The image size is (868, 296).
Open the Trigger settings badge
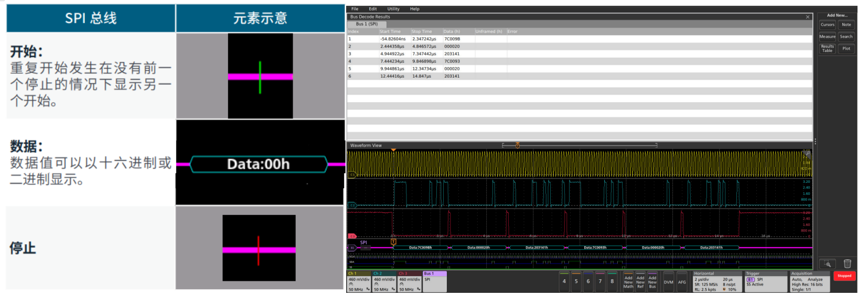765,282
